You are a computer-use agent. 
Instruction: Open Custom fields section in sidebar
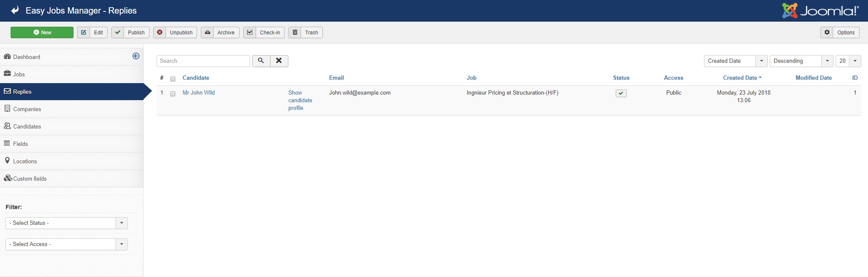71,179
